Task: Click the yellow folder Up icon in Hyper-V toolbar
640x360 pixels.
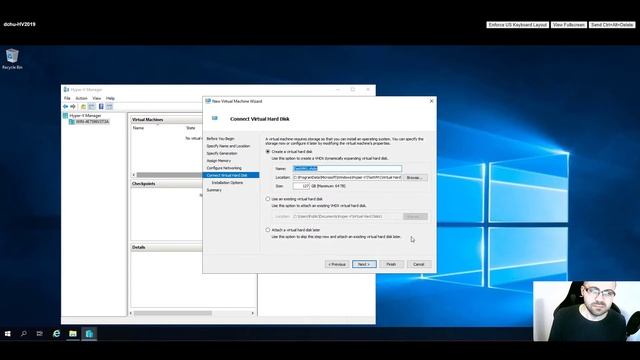Action: pyautogui.click(x=84, y=107)
